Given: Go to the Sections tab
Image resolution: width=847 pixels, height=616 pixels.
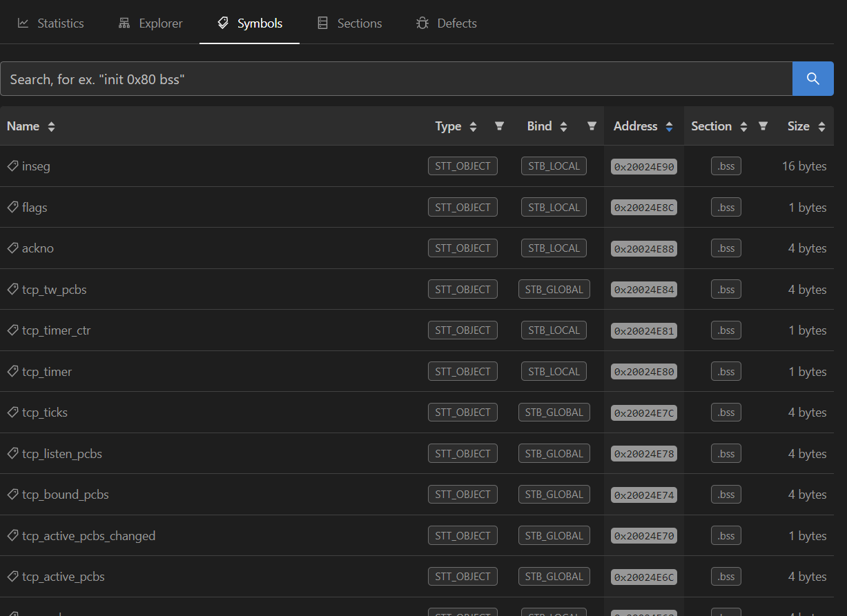Looking at the screenshot, I should (349, 23).
